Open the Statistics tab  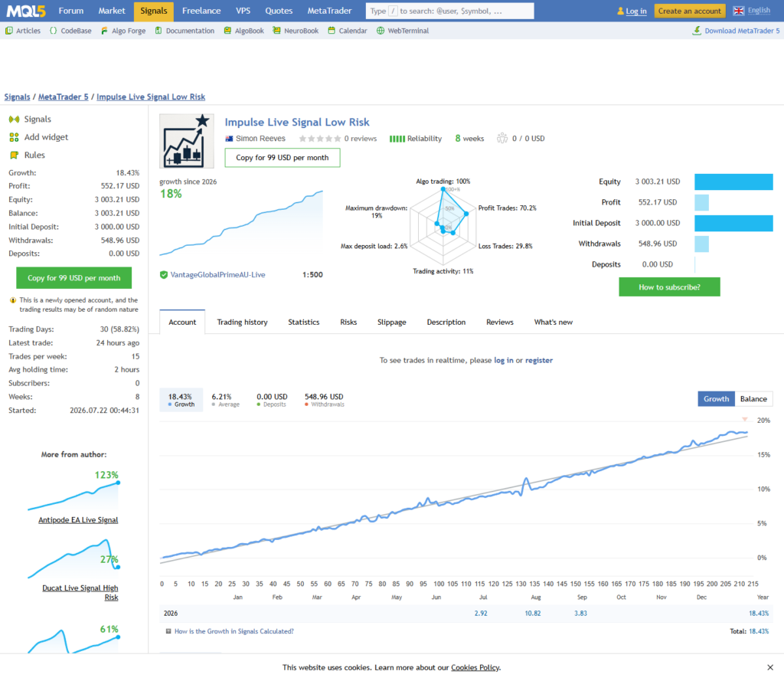tap(303, 322)
